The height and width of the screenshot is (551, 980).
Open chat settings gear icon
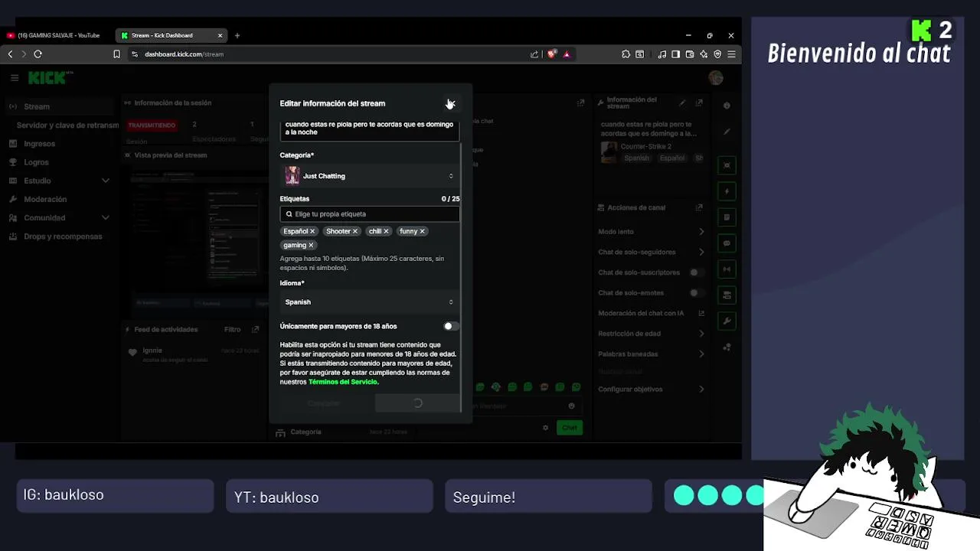pyautogui.click(x=545, y=427)
